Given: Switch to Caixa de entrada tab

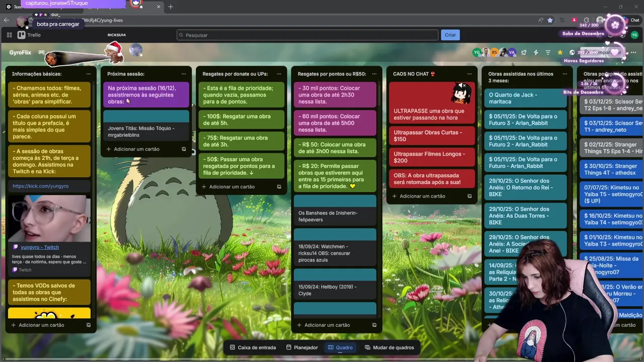Looking at the screenshot, I should [253, 347].
